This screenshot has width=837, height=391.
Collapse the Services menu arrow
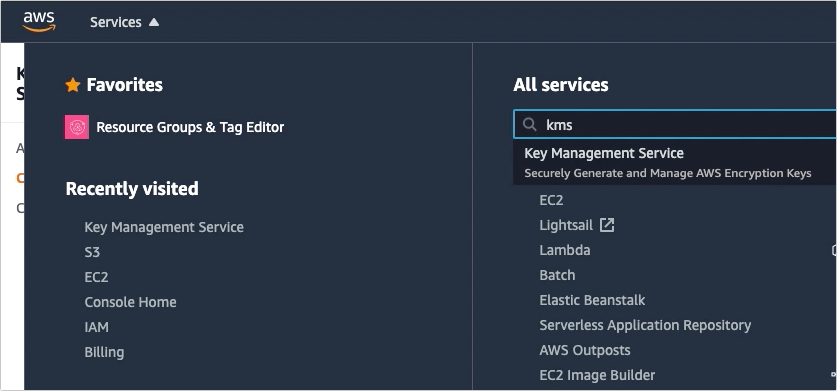click(154, 22)
